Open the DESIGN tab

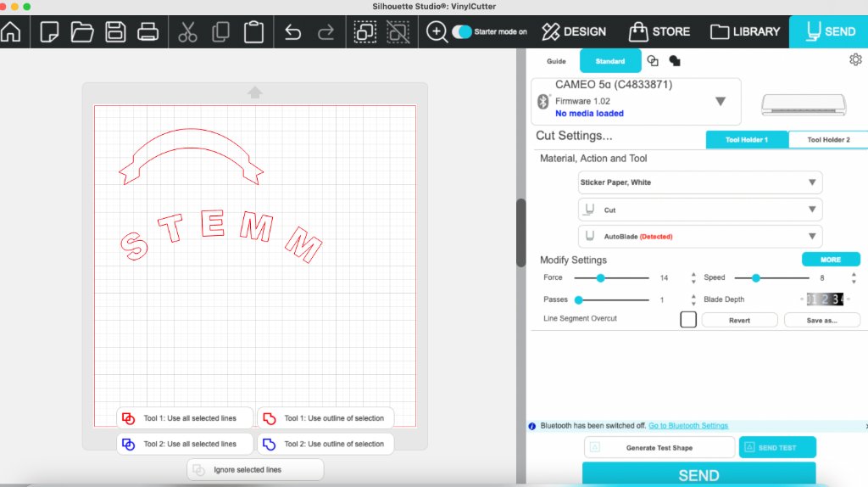[x=574, y=31]
